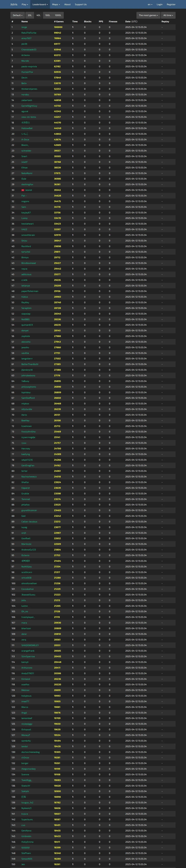Screen dimensions: 186x868
Task: Open GenDragFan player link
Action: click(28, 465)
